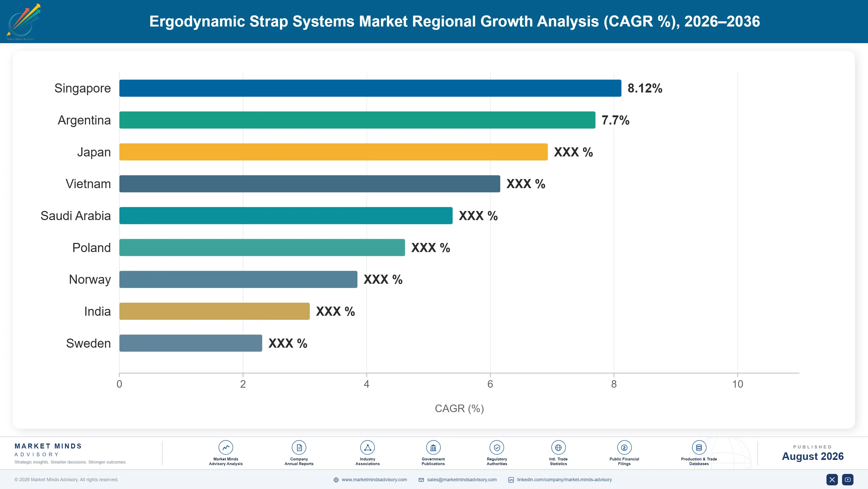Click the August 2026 published date
Screen dimensions: 868x489
pos(813,456)
